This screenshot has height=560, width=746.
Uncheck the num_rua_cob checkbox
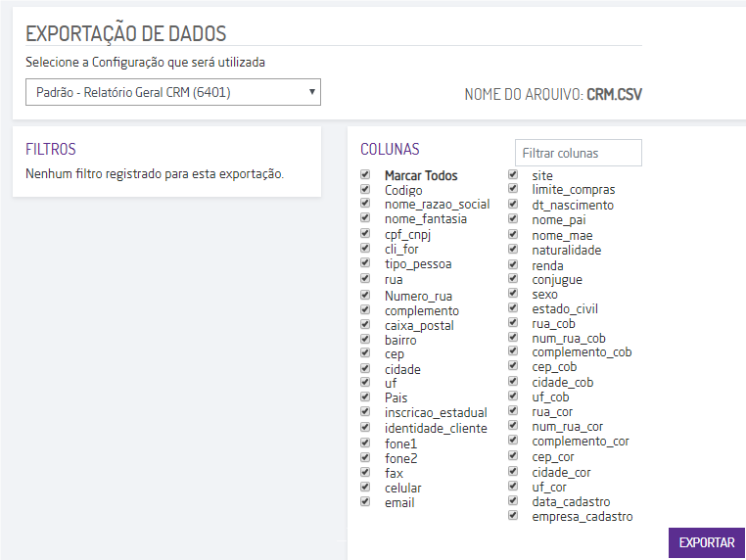point(513,338)
